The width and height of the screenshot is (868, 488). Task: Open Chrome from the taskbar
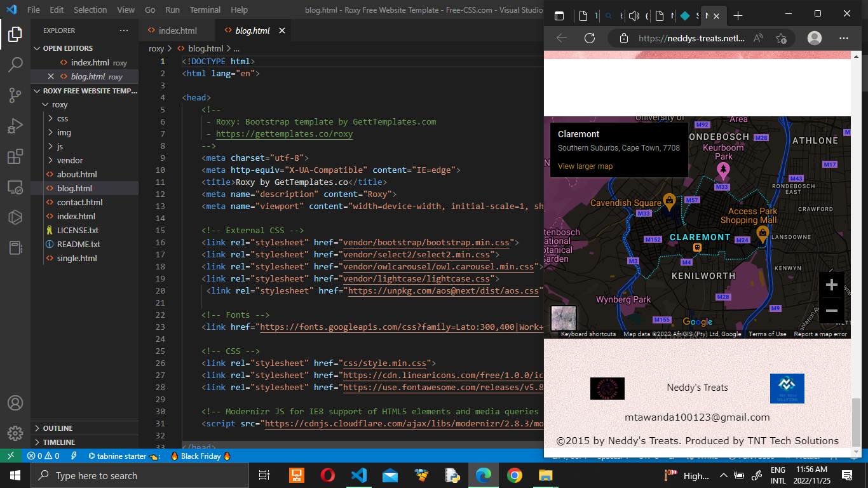(515, 475)
